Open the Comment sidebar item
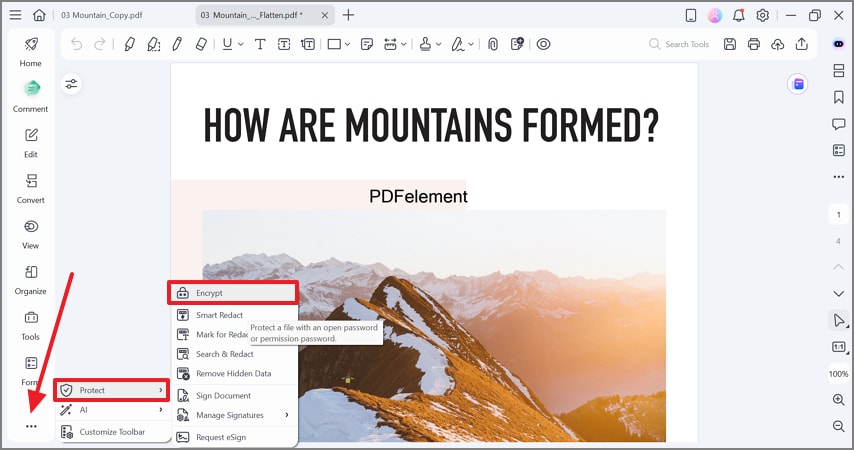This screenshot has height=450, width=854. click(x=30, y=97)
